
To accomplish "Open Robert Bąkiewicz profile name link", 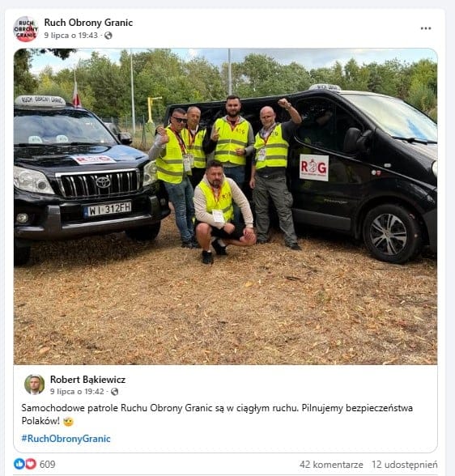I will (87, 380).
